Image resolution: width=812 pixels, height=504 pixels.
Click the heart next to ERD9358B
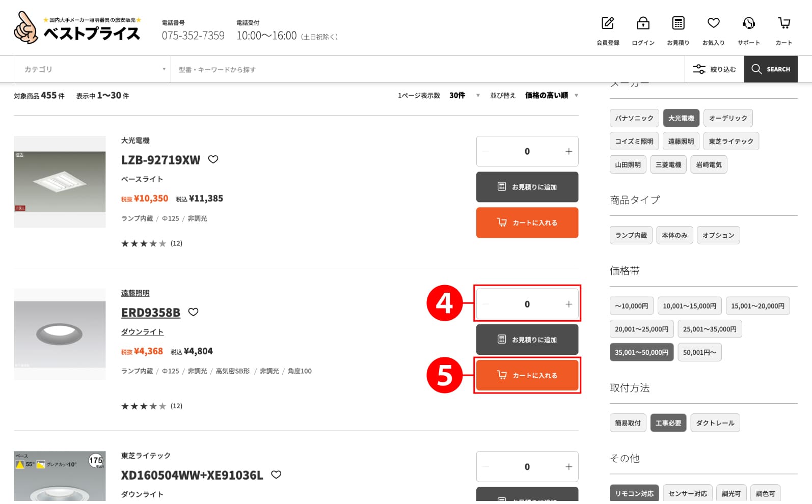click(x=194, y=312)
